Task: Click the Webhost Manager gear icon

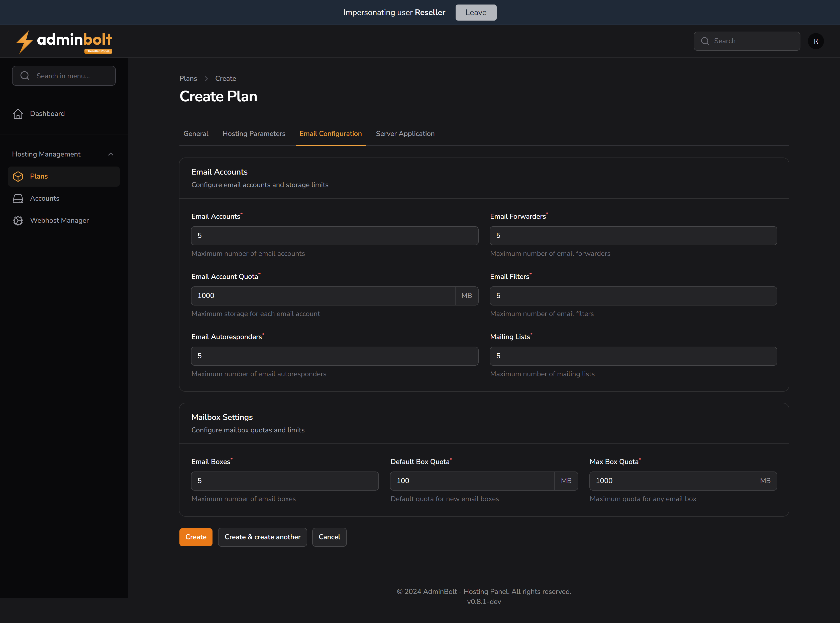Action: [18, 221]
